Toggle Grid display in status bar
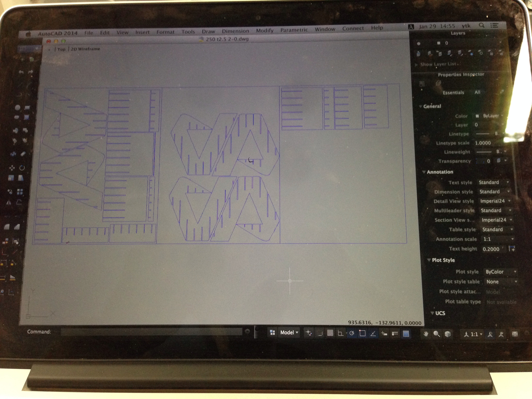This screenshot has height=399, width=532. point(330,333)
